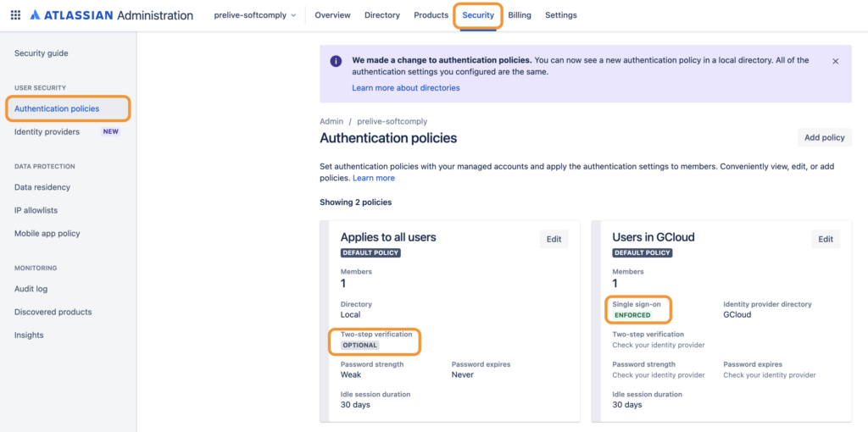Open Insights in the sidebar
This screenshot has height=432, width=868.
(x=29, y=335)
